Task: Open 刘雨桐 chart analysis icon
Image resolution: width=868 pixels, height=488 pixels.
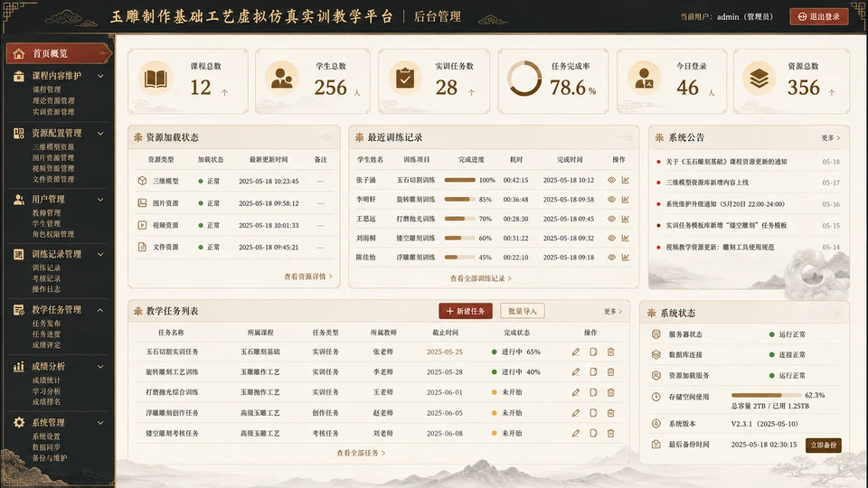Action: pyautogui.click(x=626, y=238)
